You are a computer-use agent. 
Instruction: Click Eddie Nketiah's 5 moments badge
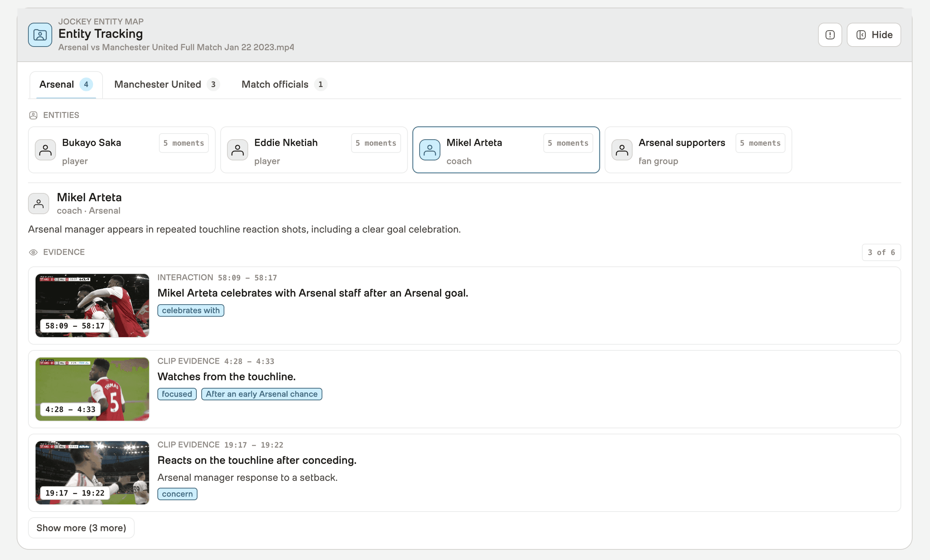[x=376, y=143]
